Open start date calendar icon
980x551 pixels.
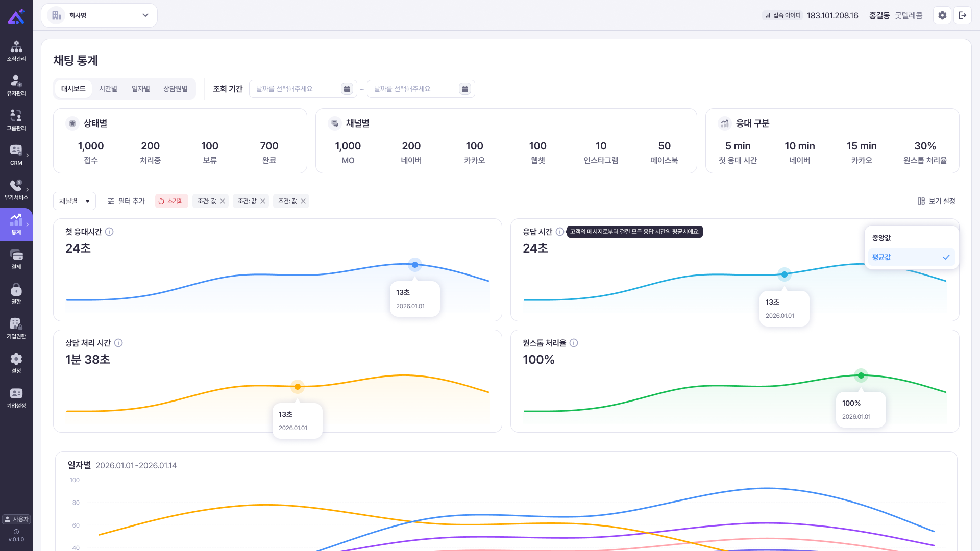[347, 89]
